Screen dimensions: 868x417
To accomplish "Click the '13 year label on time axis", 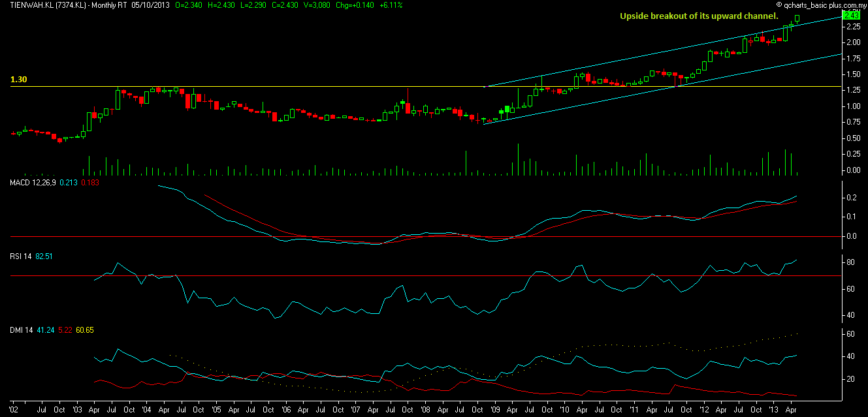I will click(775, 410).
